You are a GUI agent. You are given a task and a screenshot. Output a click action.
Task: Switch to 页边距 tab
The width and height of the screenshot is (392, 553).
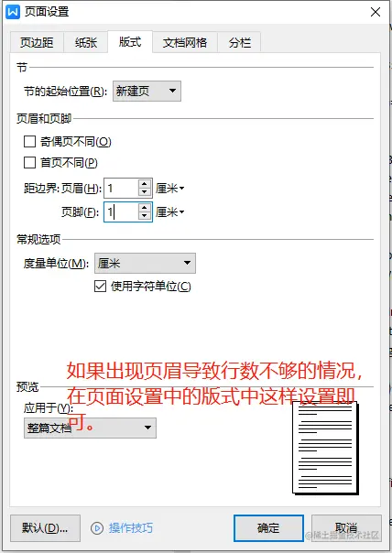tap(37, 43)
